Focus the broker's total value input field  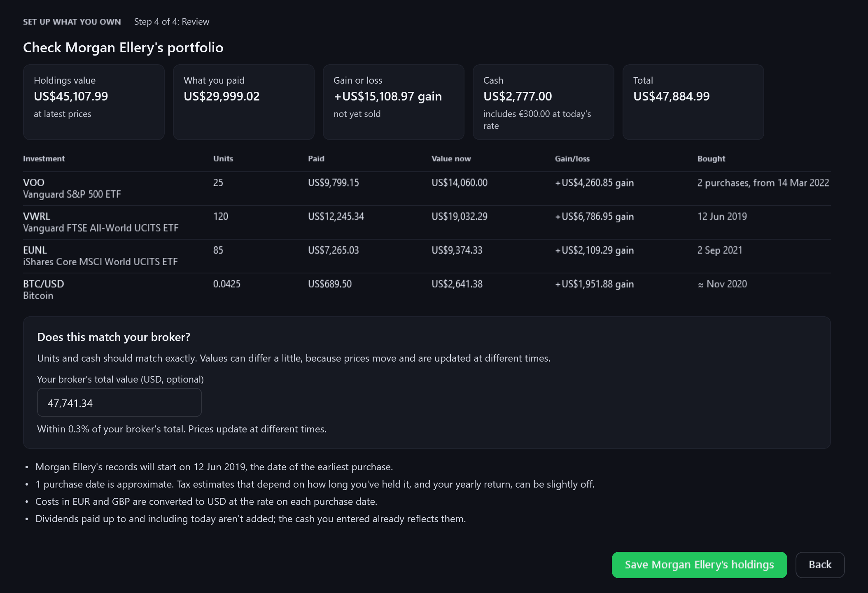coord(119,402)
